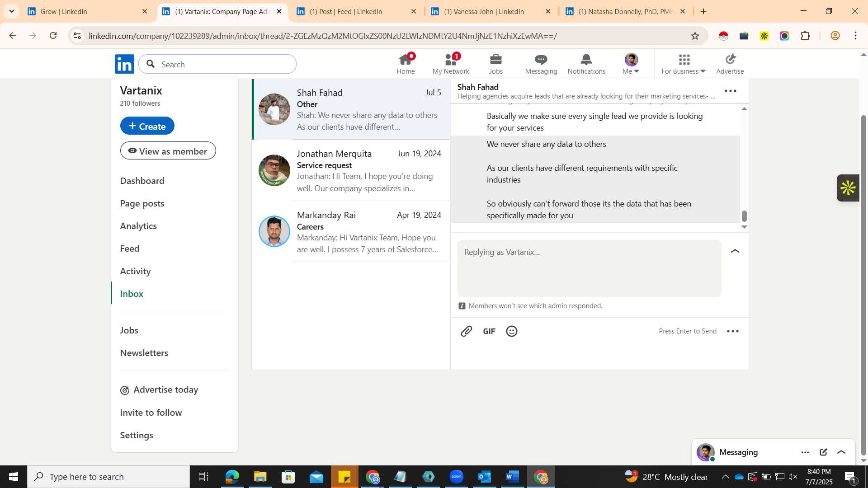Attach a file with paperclip icon
Viewport: 868px width, 488px height.
467,331
